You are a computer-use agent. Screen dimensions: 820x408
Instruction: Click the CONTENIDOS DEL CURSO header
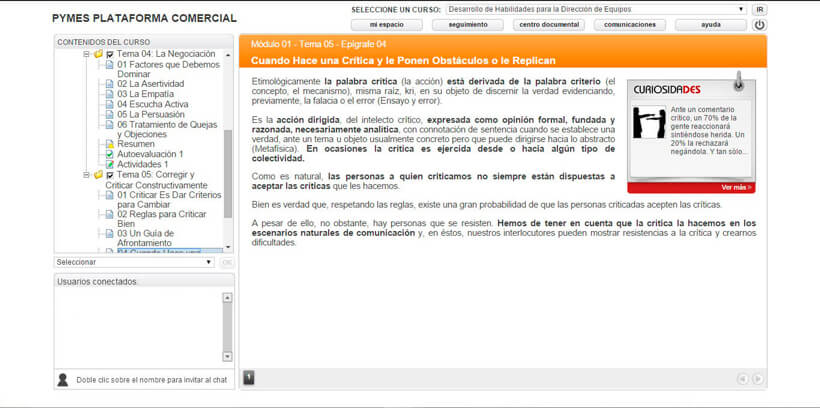tap(144, 42)
